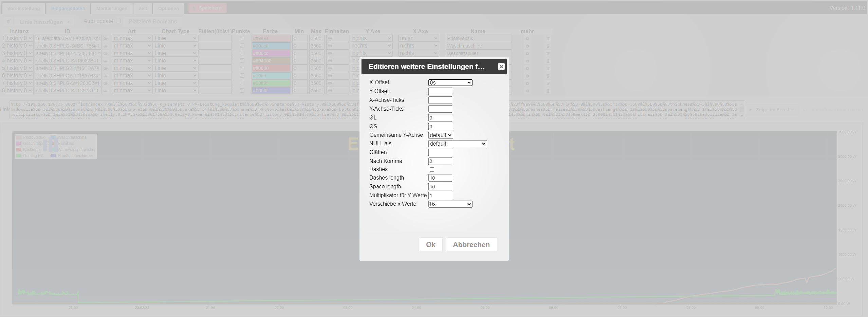Tick Punkte checkbox for the #ff9e9e line

242,38
